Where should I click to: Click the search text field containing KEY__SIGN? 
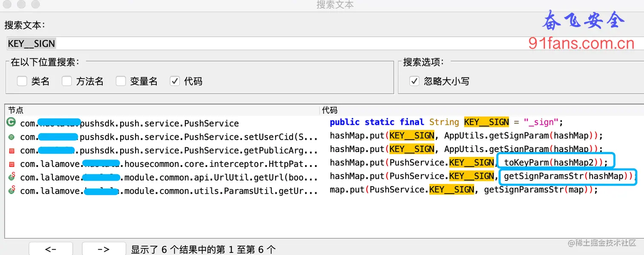click(x=325, y=43)
